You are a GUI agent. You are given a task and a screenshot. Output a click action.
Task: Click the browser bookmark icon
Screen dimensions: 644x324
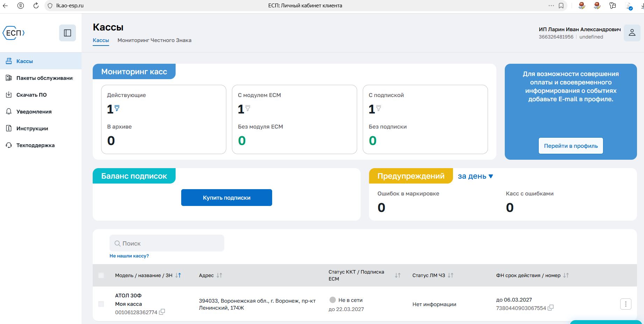[561, 6]
